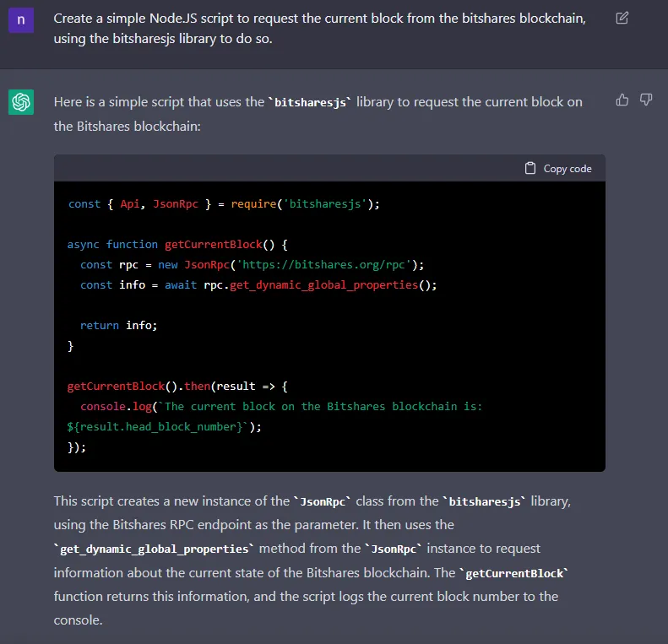Click 'get_dynamic_global_properties' in the code block
This screenshot has height=644, width=668.
tap(323, 285)
